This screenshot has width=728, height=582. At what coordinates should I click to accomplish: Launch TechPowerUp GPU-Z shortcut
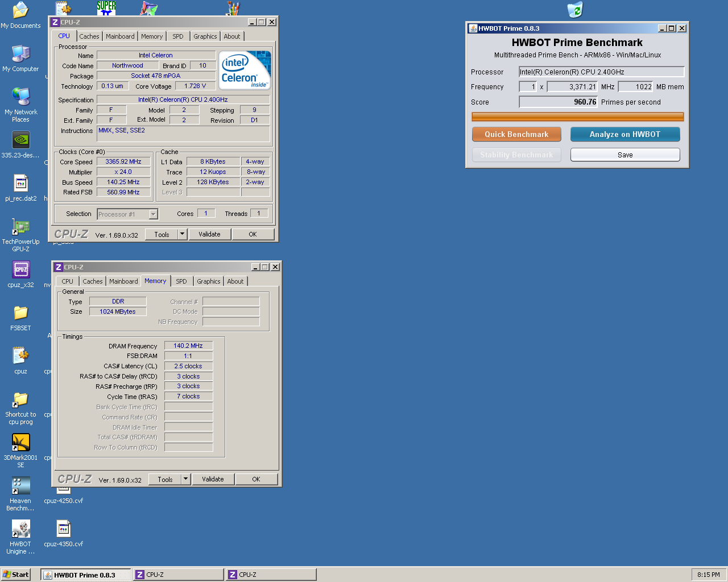[x=20, y=226]
